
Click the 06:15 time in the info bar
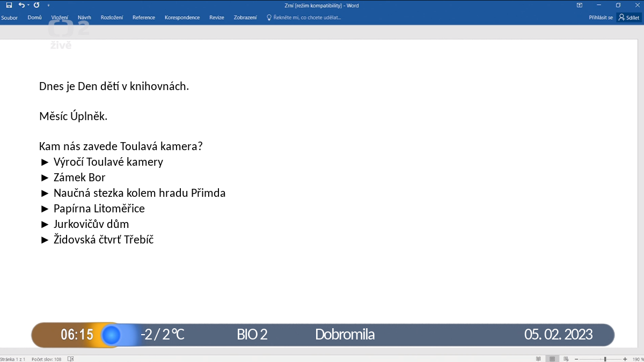[77, 335]
